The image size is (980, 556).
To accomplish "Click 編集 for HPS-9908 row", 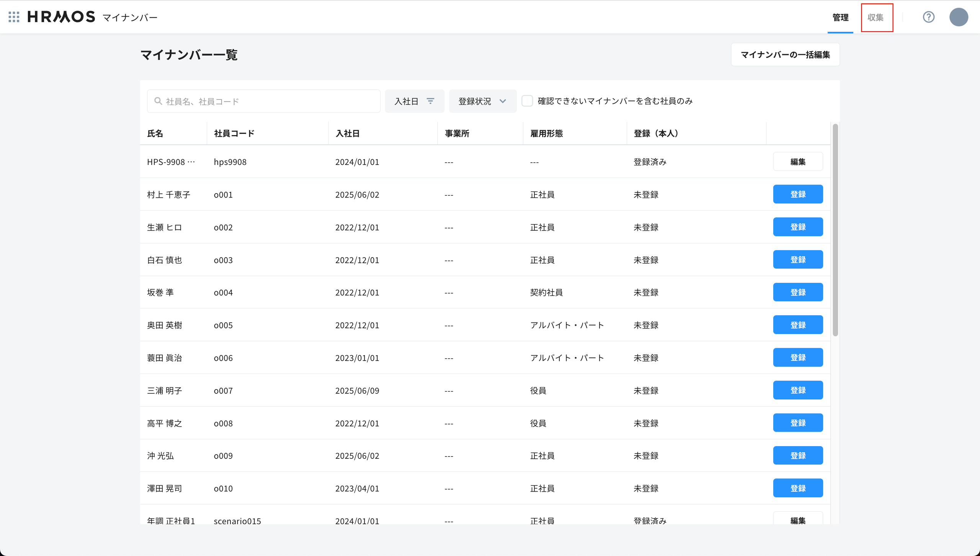I will (x=798, y=161).
